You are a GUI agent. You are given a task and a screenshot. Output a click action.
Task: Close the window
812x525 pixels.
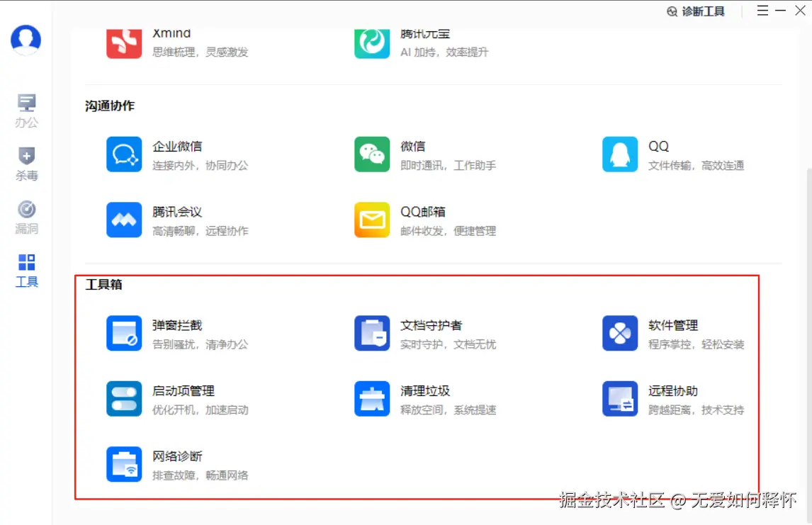coord(800,11)
